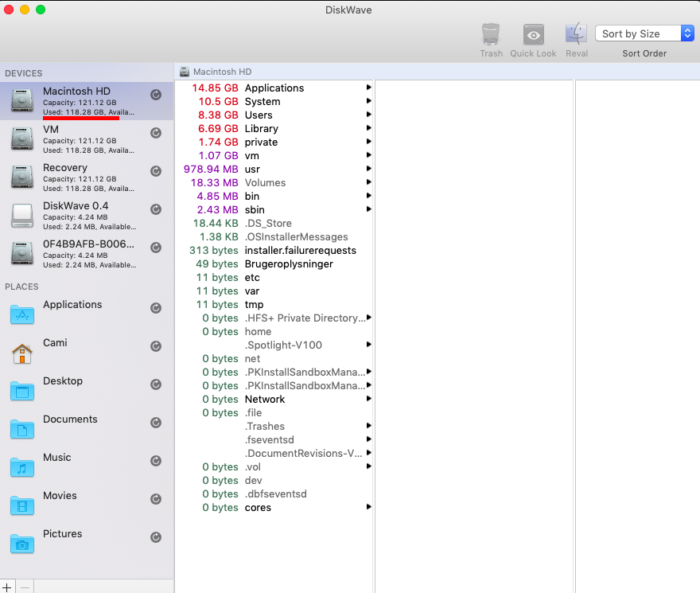Select the .fseventsd folder row

pos(274,439)
